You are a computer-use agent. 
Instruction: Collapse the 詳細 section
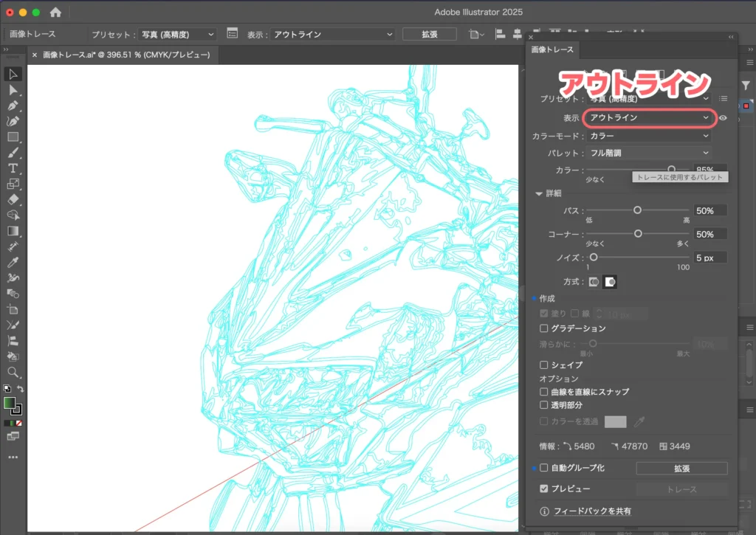pyautogui.click(x=539, y=193)
